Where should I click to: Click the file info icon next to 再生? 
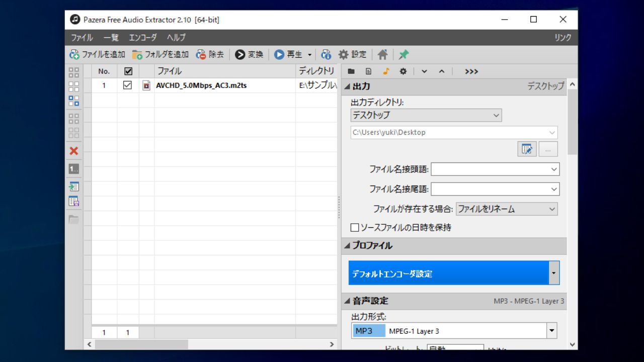pyautogui.click(x=326, y=54)
